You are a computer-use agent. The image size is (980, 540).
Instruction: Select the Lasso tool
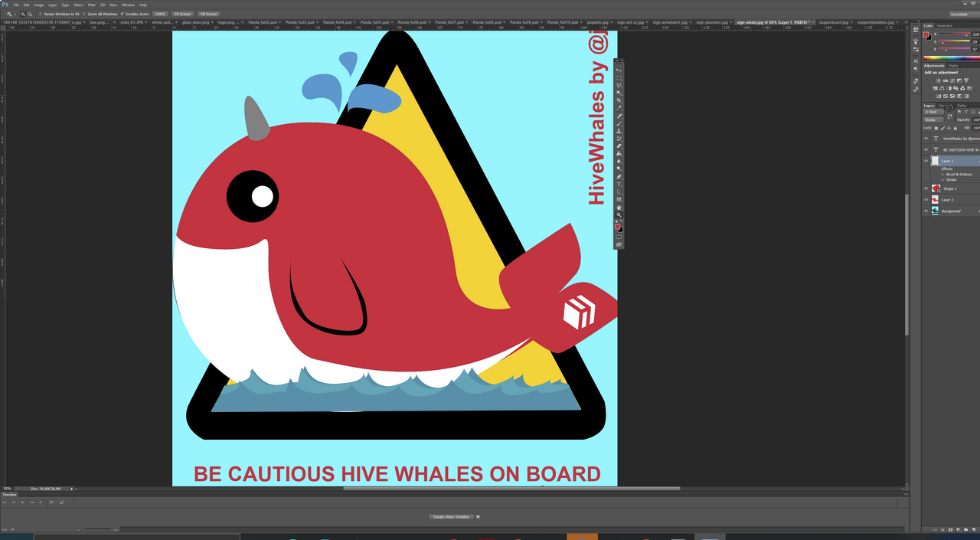pyautogui.click(x=619, y=86)
